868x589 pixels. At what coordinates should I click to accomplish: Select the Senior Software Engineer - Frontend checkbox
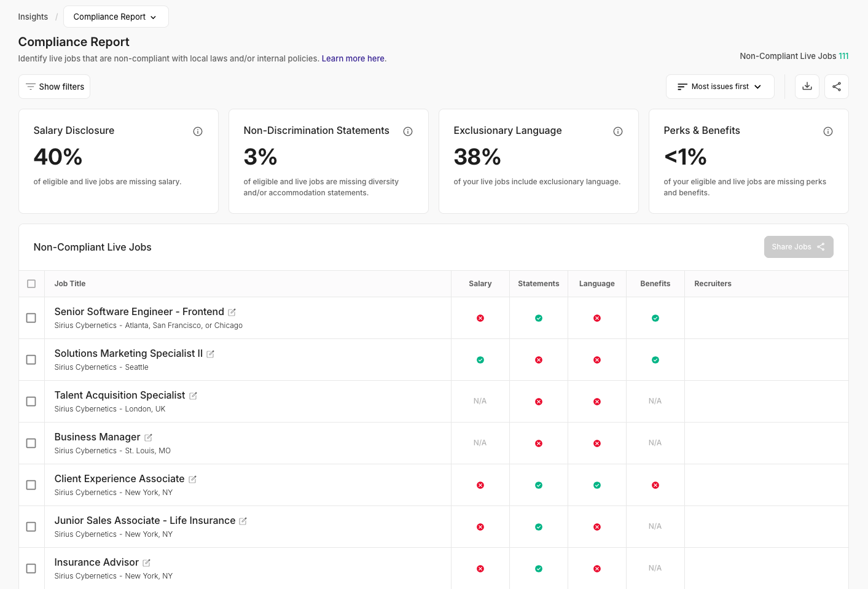coord(31,318)
